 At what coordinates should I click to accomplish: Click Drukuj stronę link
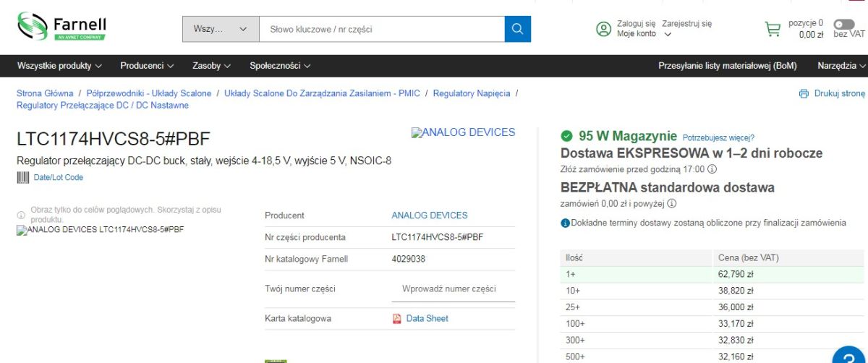click(839, 93)
